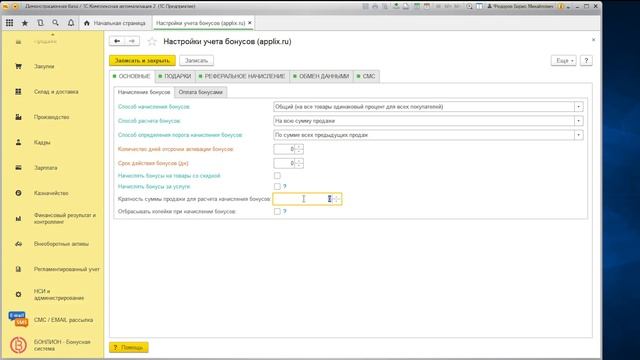
Task: Select the Оплата бонусами sub-tab
Action: pyautogui.click(x=200, y=92)
